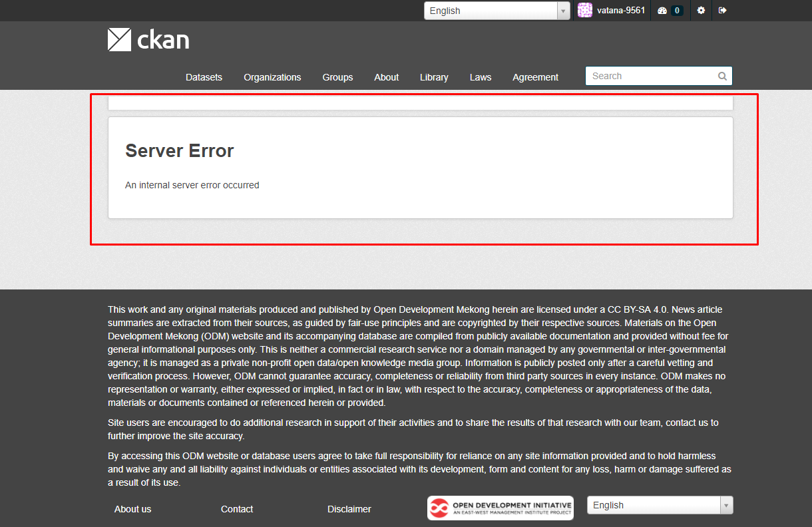Open the Datasets menu
This screenshot has height=527, width=812.
[204, 77]
